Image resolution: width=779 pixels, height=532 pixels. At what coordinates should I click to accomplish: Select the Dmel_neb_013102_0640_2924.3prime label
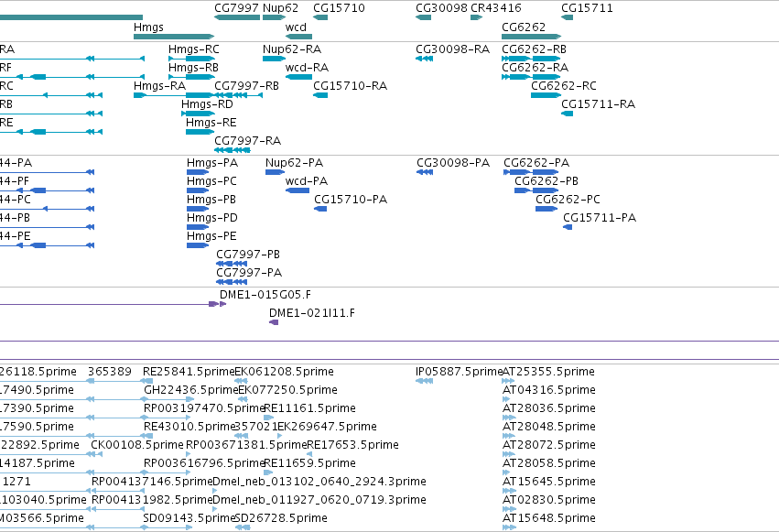click(x=319, y=483)
